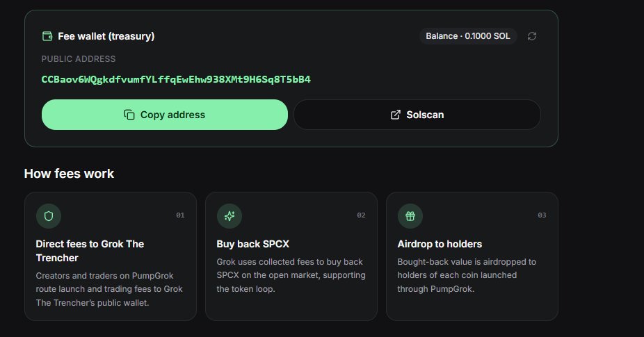Click the gift icon in Airdrop card
Screen dimensions: 644x337
point(410,216)
